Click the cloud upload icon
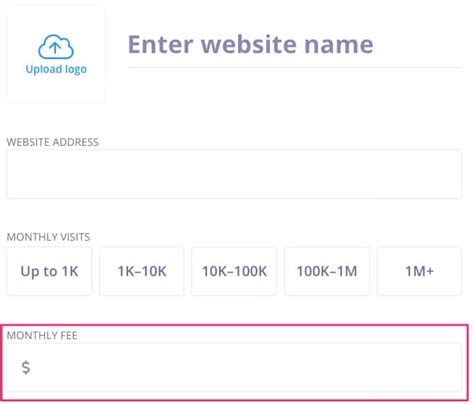Viewport: 474px width, 405px height. point(56,47)
